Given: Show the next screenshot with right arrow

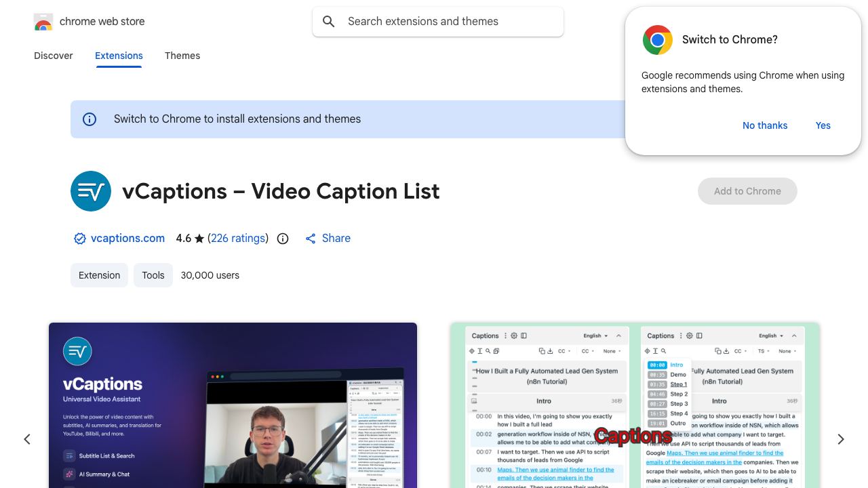Looking at the screenshot, I should point(841,439).
